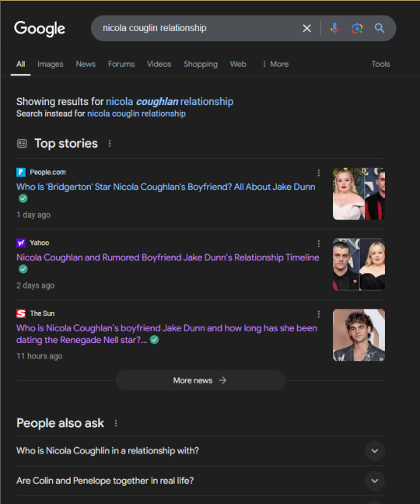Open People.com story about Jake Dunn
This screenshot has height=504, width=420.
coord(166,187)
